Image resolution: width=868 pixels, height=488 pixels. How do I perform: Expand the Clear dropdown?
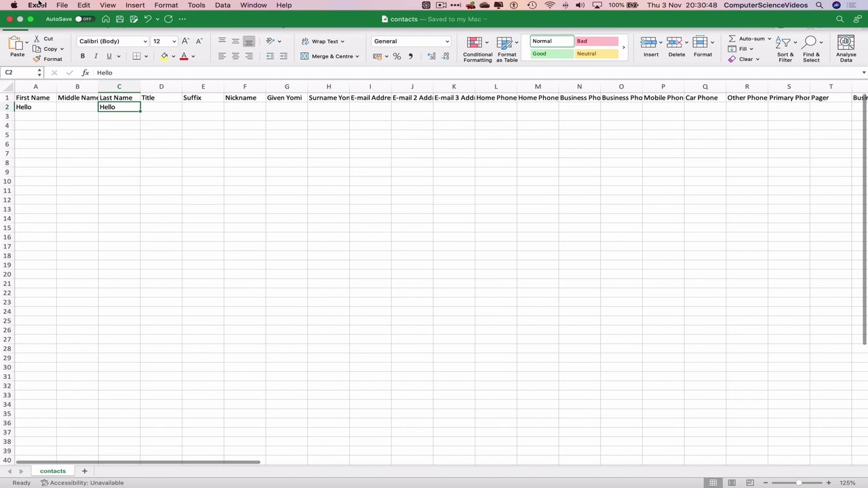tap(757, 59)
